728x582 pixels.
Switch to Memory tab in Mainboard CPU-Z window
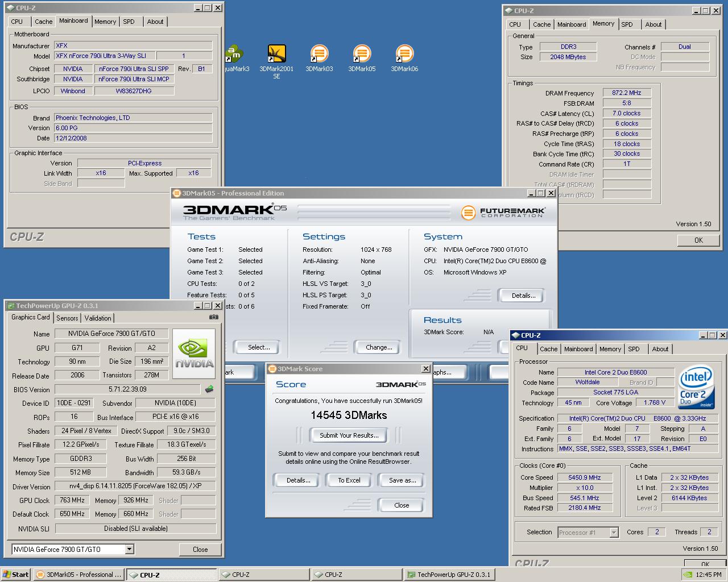tap(105, 22)
